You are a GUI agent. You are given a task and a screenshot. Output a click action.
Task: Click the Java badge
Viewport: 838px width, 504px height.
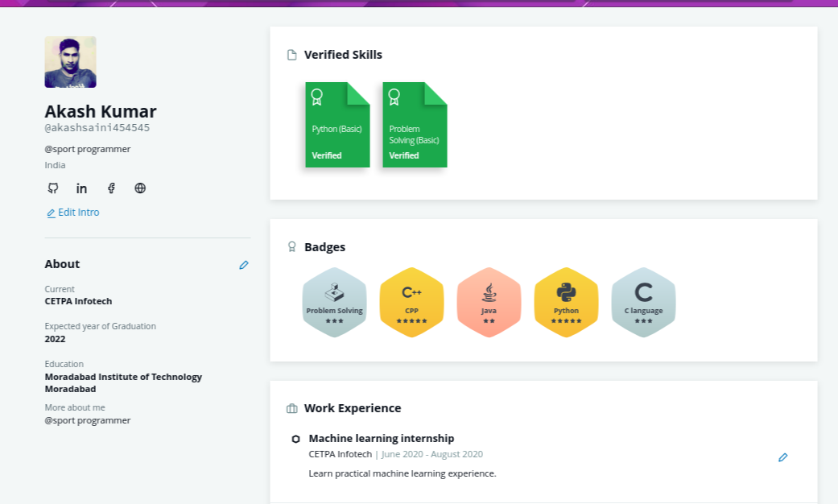point(489,303)
